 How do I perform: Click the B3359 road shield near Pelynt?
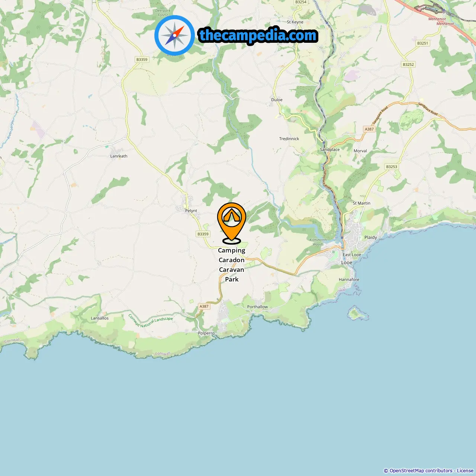click(x=203, y=234)
